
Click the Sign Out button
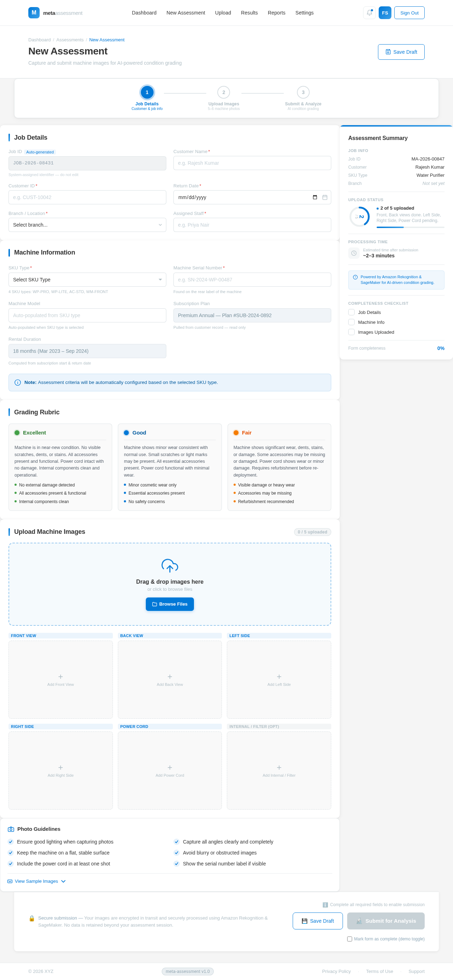point(409,13)
